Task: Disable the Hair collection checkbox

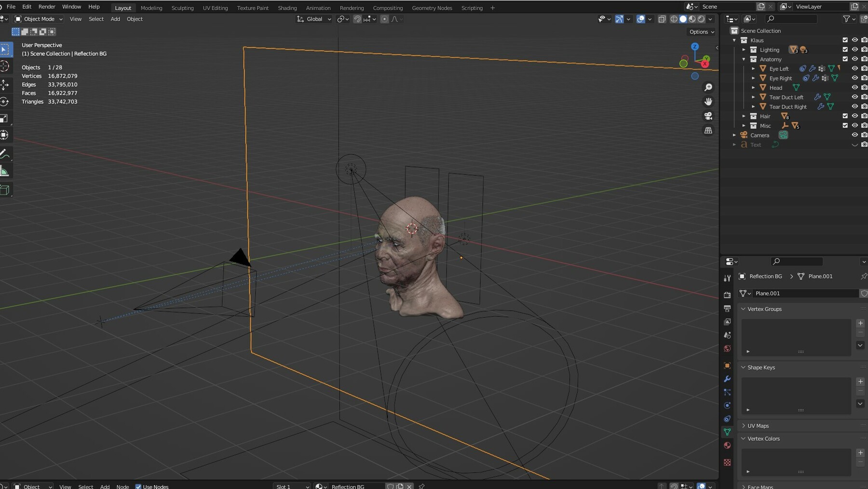Action: pos(845,116)
